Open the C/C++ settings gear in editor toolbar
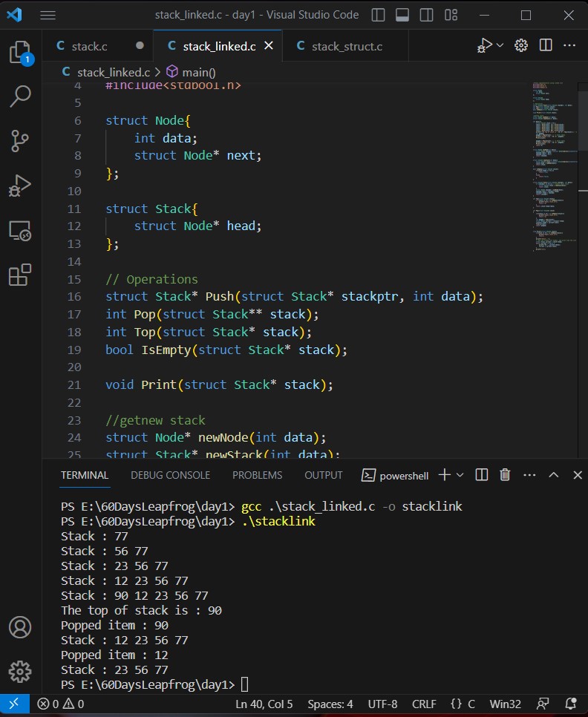The height and width of the screenshot is (717, 588). [521, 45]
